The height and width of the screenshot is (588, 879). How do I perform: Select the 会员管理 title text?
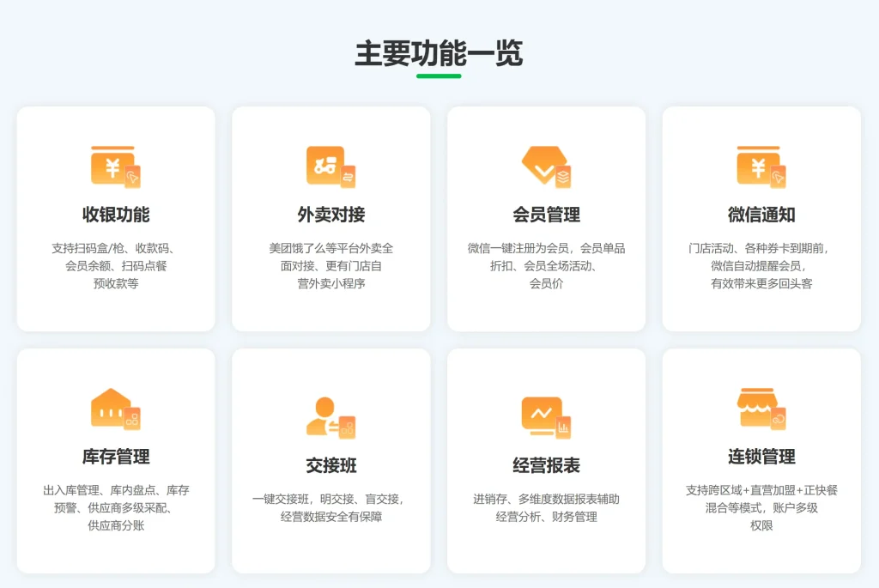click(546, 215)
